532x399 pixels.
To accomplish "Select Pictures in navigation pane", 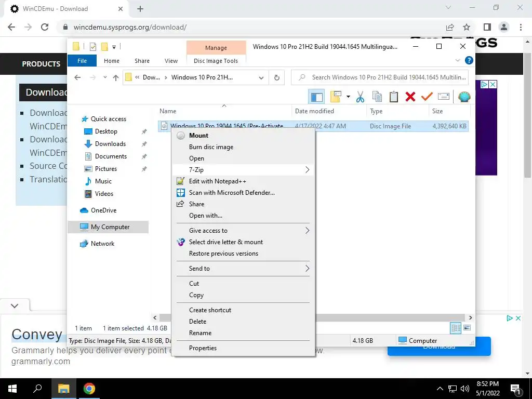I will pos(106,169).
